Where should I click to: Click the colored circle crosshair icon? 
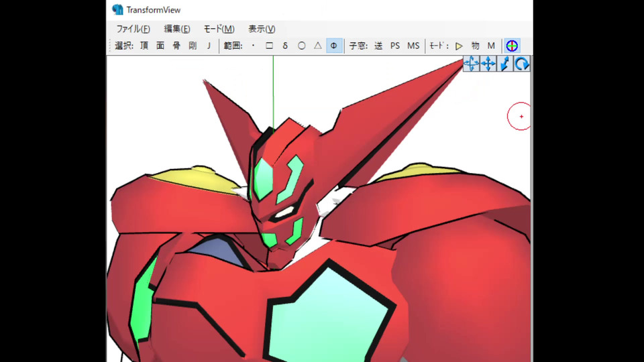click(x=512, y=46)
